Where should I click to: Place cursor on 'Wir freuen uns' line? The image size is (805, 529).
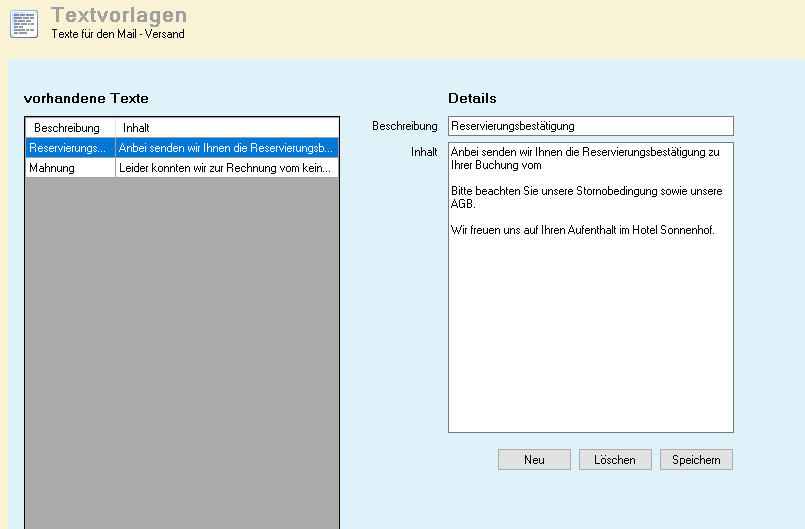pos(582,231)
